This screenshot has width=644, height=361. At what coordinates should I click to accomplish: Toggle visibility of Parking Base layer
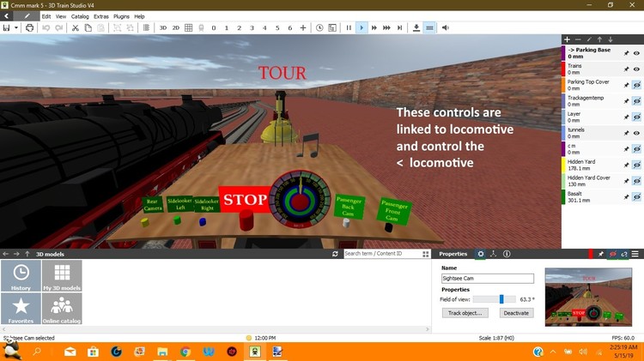pyautogui.click(x=636, y=53)
